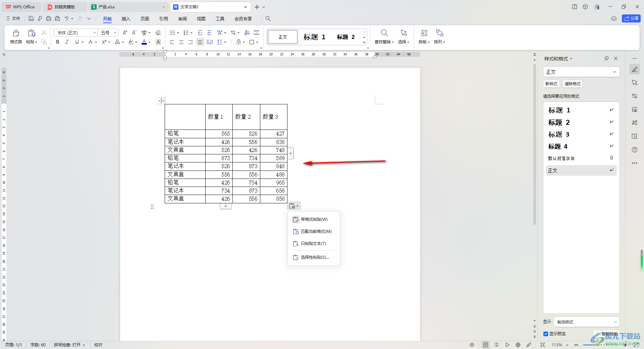Toggle Justify alignment button
Image resolution: width=644 pixels, height=349 pixels.
coord(200,42)
